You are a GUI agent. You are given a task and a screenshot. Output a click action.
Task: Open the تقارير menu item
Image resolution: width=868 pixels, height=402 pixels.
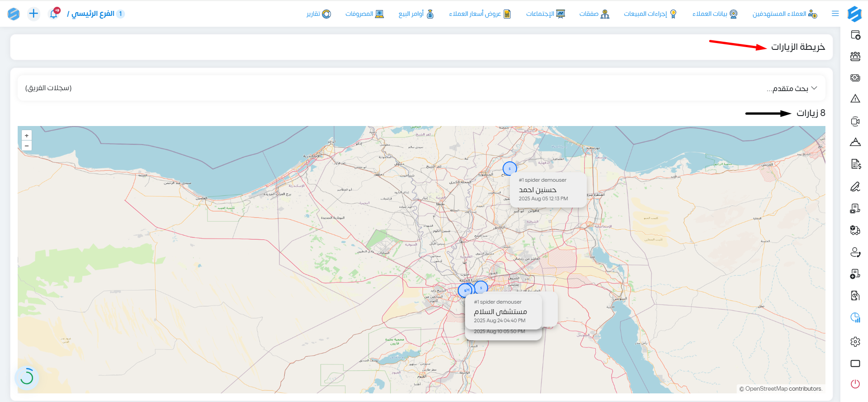click(319, 14)
